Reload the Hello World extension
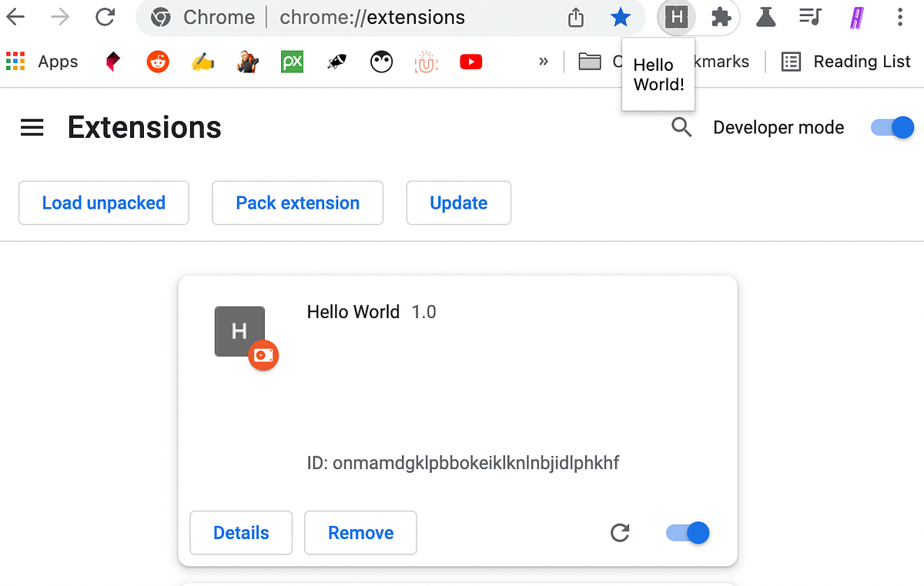This screenshot has height=586, width=924. point(620,532)
